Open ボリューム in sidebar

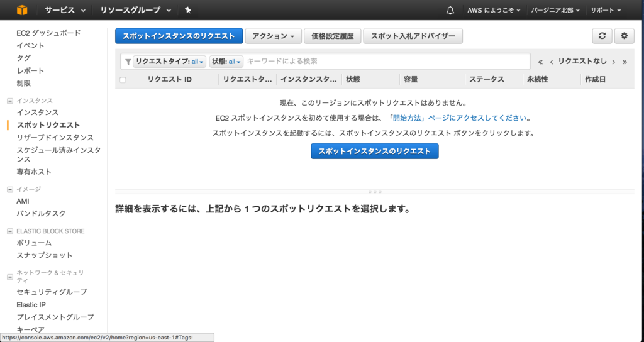tap(34, 243)
